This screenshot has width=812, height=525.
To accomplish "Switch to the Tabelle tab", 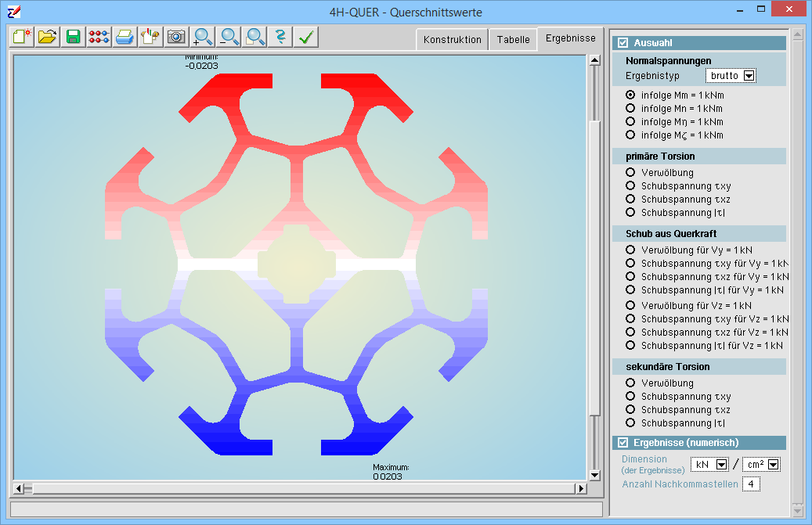I will click(x=513, y=40).
